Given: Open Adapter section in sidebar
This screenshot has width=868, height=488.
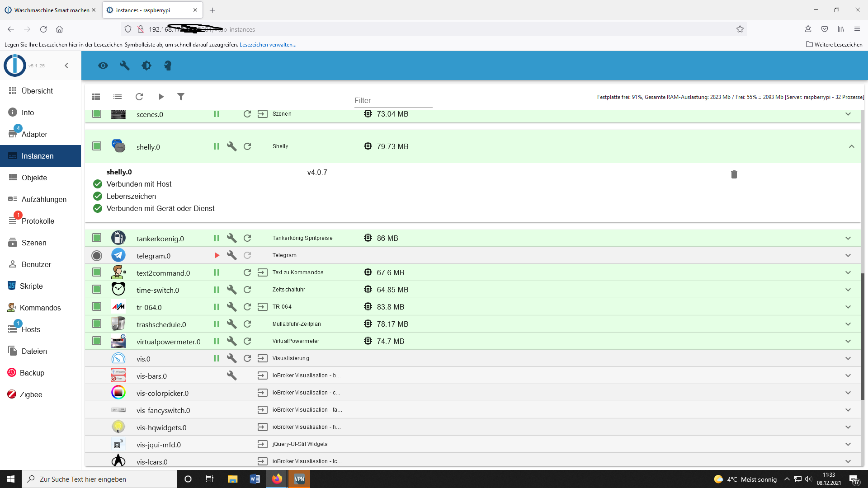Looking at the screenshot, I should (x=41, y=134).
